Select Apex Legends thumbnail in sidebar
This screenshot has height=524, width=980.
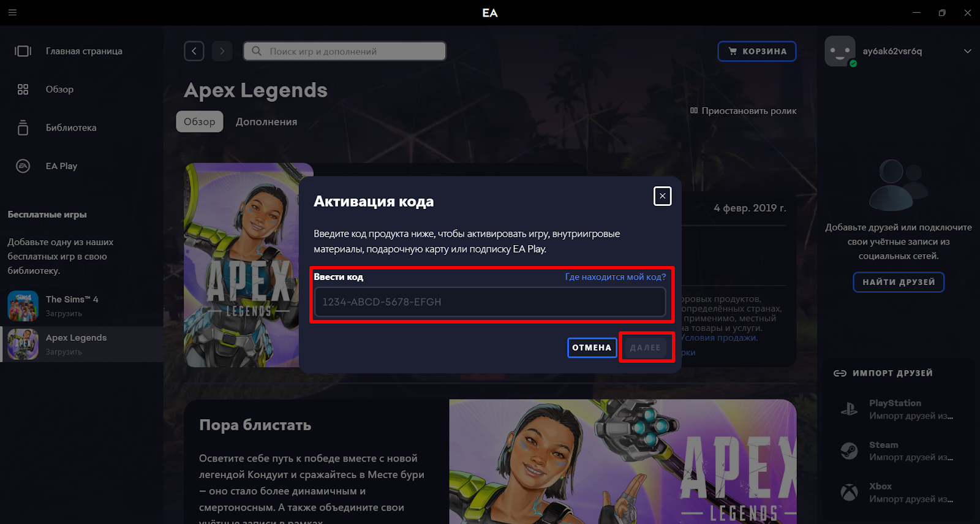tap(23, 344)
